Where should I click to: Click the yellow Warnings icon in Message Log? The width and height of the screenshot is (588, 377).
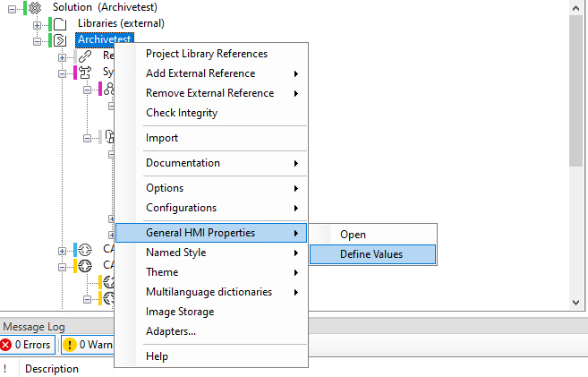(70, 345)
